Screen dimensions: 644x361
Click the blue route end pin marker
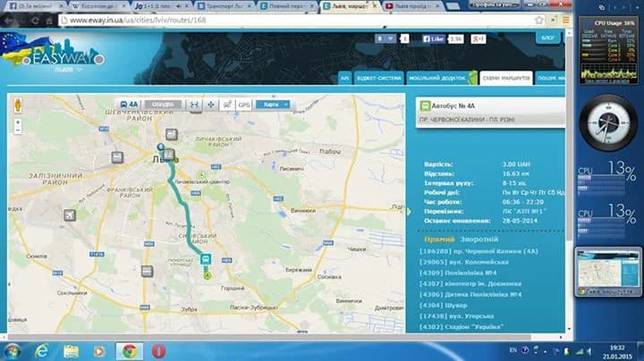coord(161,147)
